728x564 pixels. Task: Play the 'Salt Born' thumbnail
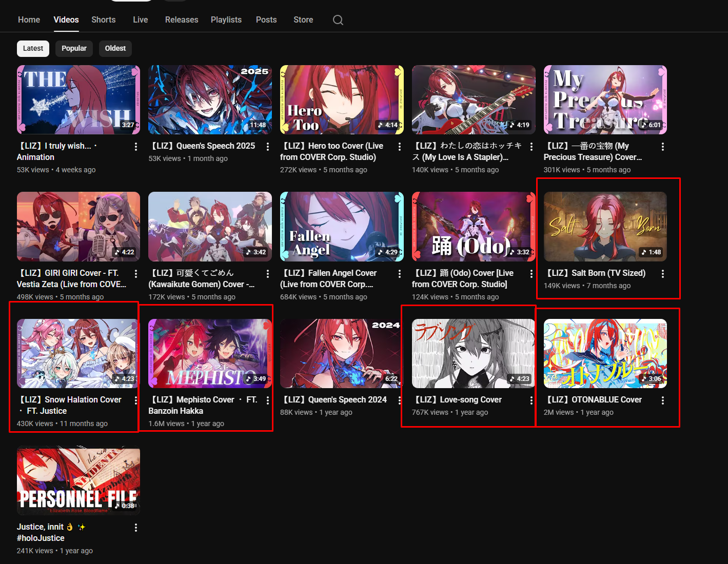tap(605, 227)
